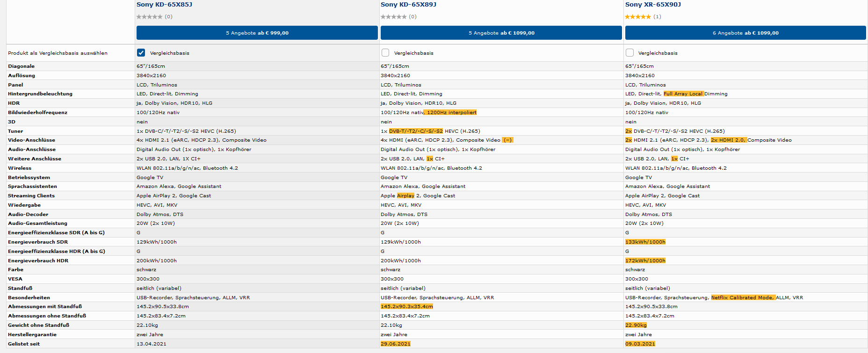Viewport: 868px width, 353px height.
Task: Click highlighted '145.2x90.3x35.4cm' dimensions
Action: 407,307
